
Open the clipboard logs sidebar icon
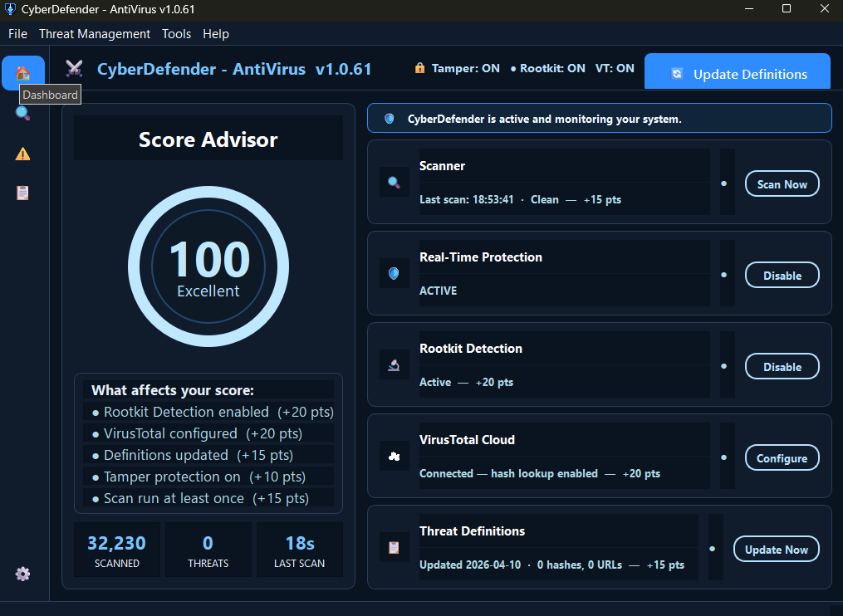22,193
